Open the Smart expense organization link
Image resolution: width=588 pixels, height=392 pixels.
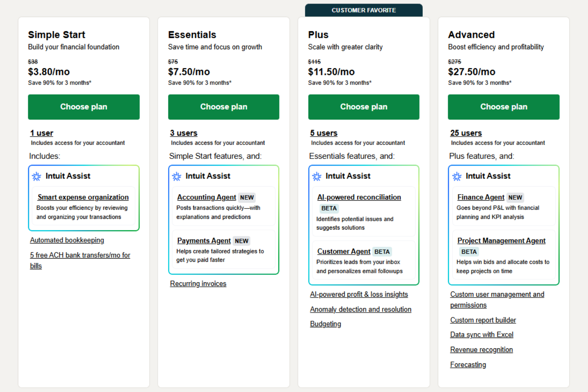(83, 197)
